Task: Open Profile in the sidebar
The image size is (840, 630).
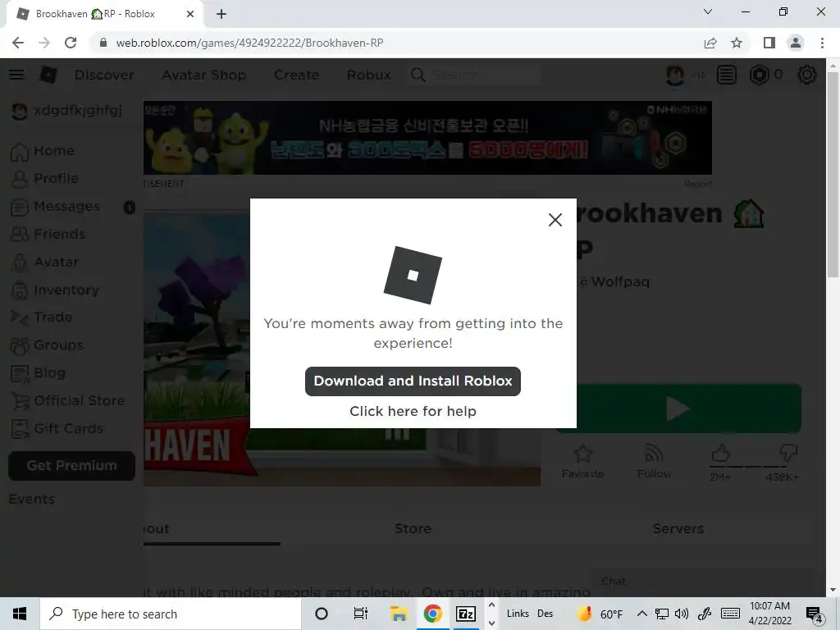Action: pyautogui.click(x=44, y=178)
